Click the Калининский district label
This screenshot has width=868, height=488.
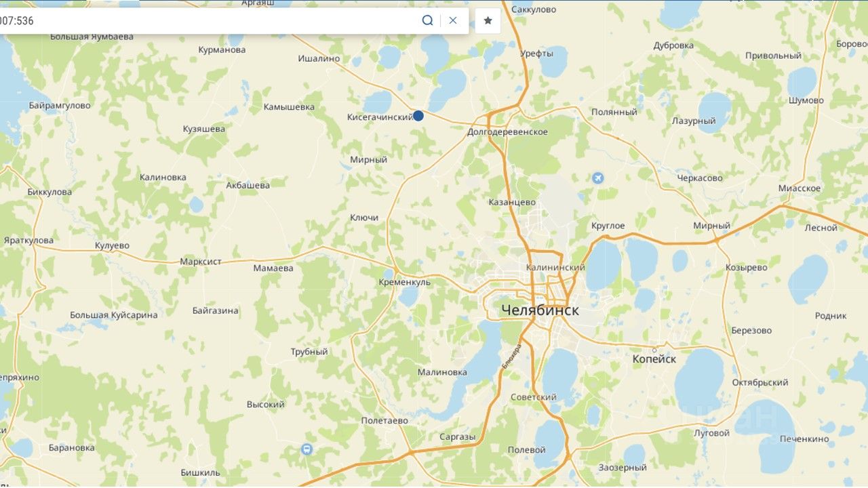click(555, 268)
